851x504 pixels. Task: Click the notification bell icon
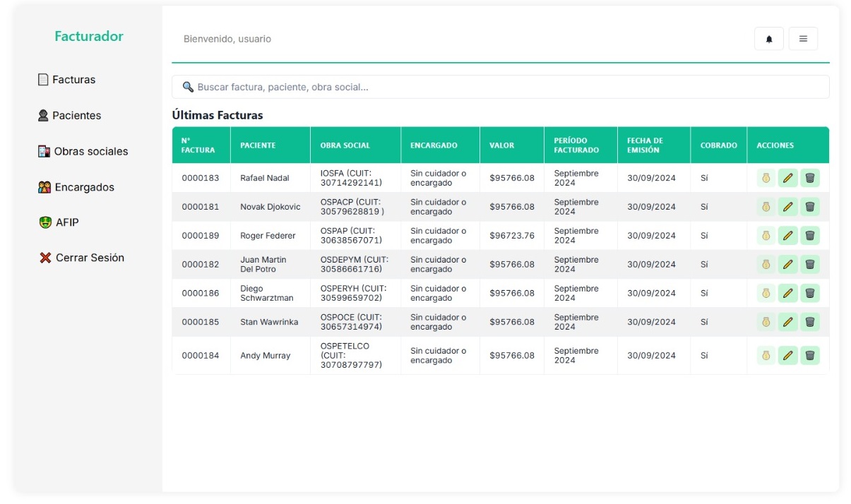pyautogui.click(x=769, y=39)
